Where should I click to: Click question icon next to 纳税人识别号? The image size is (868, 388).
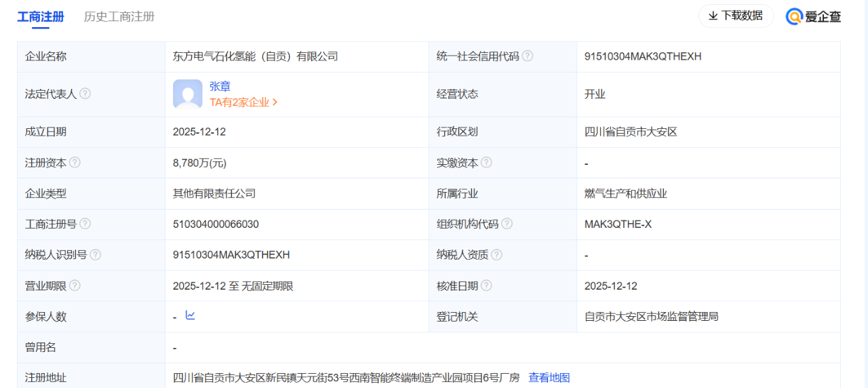point(95,255)
